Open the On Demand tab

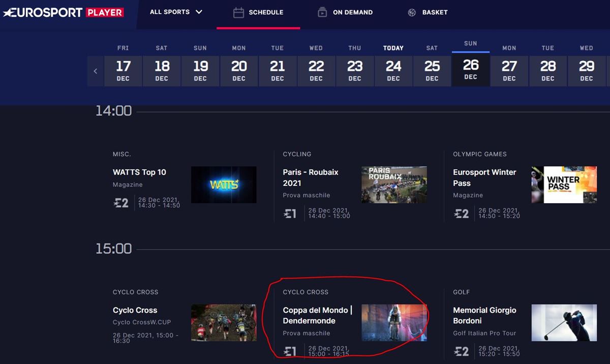[345, 13]
